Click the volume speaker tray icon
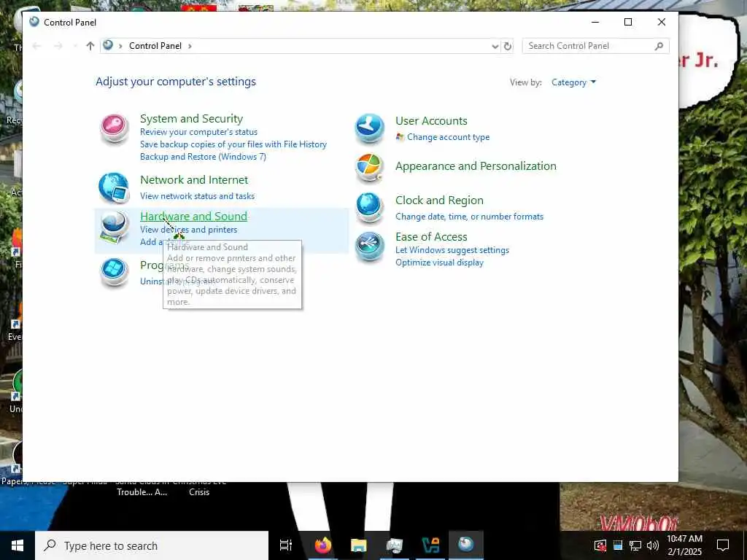The height and width of the screenshot is (560, 747). tap(653, 545)
